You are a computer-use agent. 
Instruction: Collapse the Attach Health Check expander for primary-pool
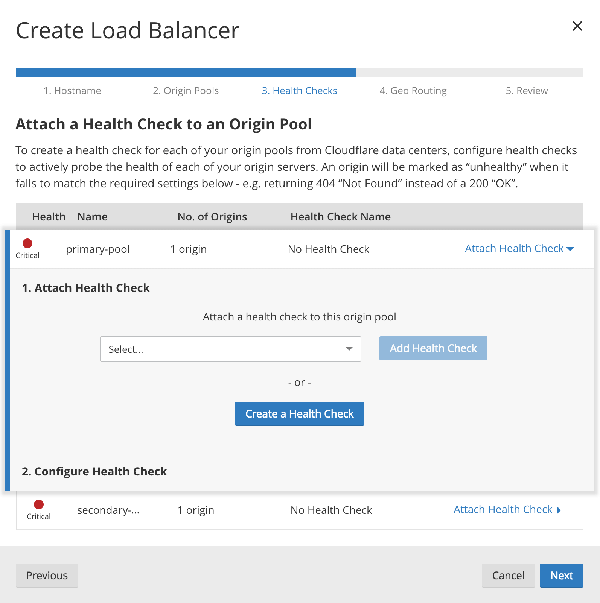pos(519,249)
